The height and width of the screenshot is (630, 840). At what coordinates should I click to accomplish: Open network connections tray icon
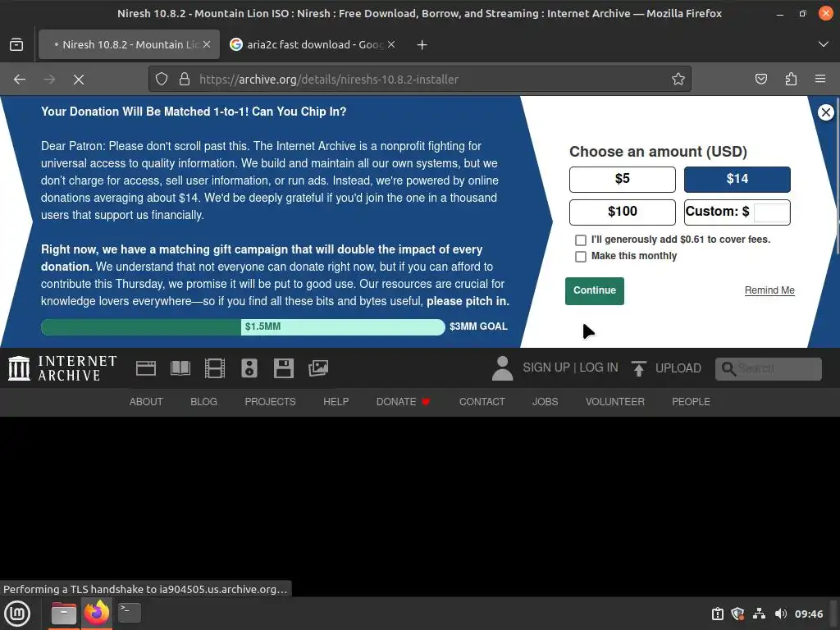pos(759,614)
